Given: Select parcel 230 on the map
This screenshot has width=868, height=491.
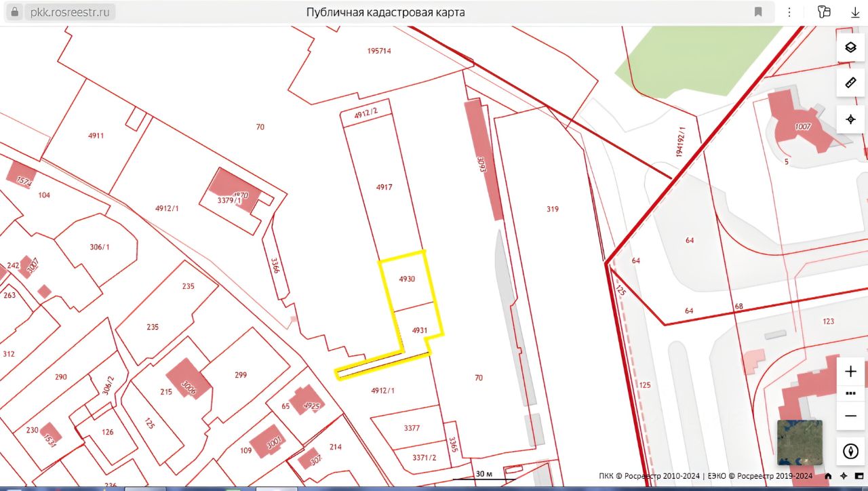Looking at the screenshot, I should 33,430.
